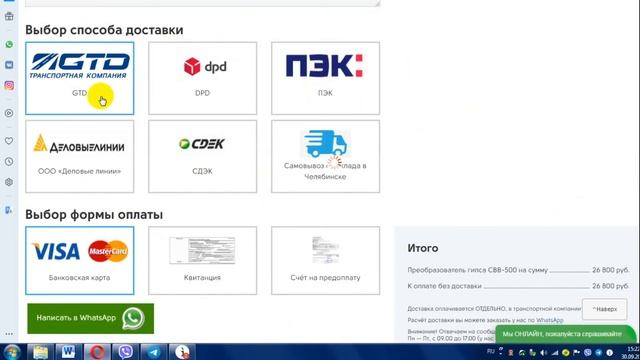Click the Выбор формы оплаты heading
This screenshot has width=640, height=360.
pos(94,214)
